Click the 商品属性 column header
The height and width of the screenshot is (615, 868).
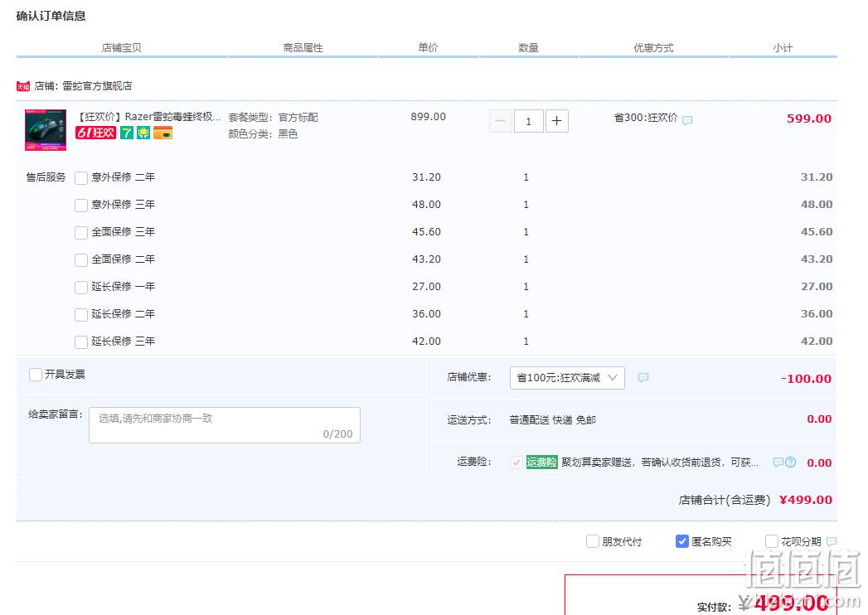pos(303,47)
